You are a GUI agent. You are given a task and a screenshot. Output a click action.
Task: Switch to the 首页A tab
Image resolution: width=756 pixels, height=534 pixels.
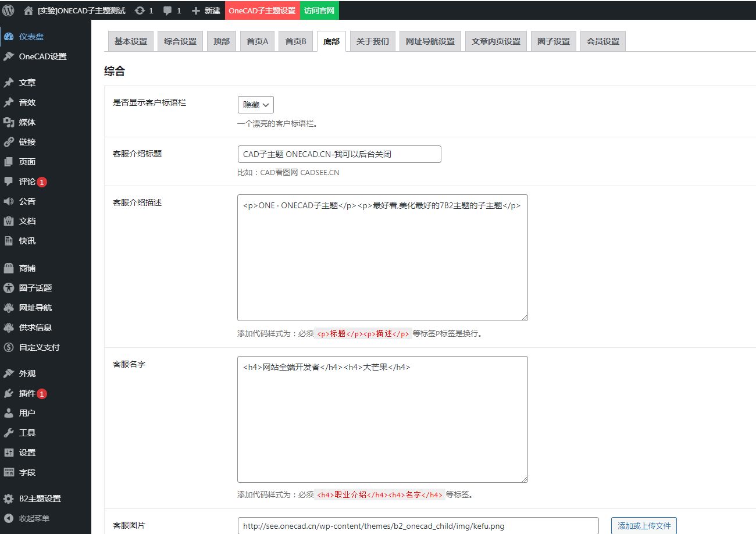coord(257,41)
